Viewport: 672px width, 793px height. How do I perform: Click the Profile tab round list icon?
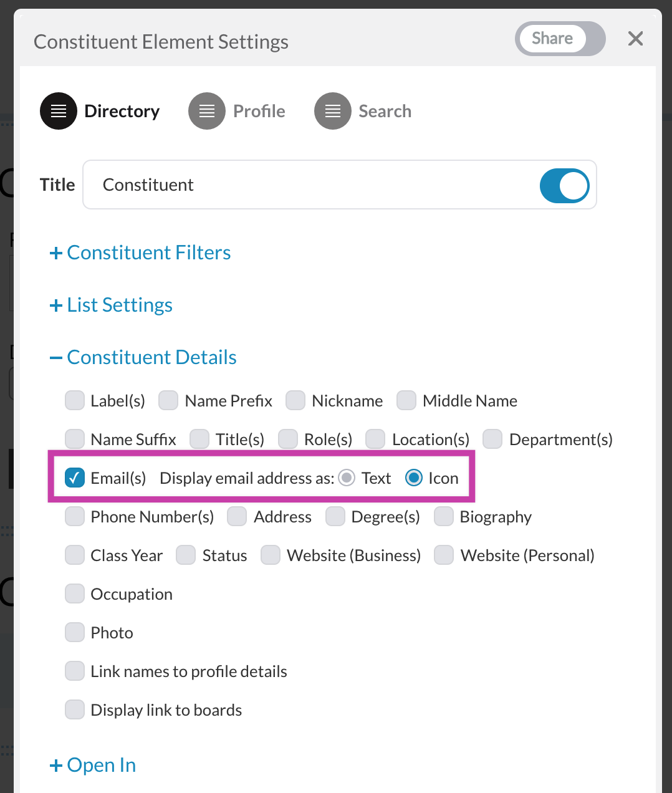207,111
